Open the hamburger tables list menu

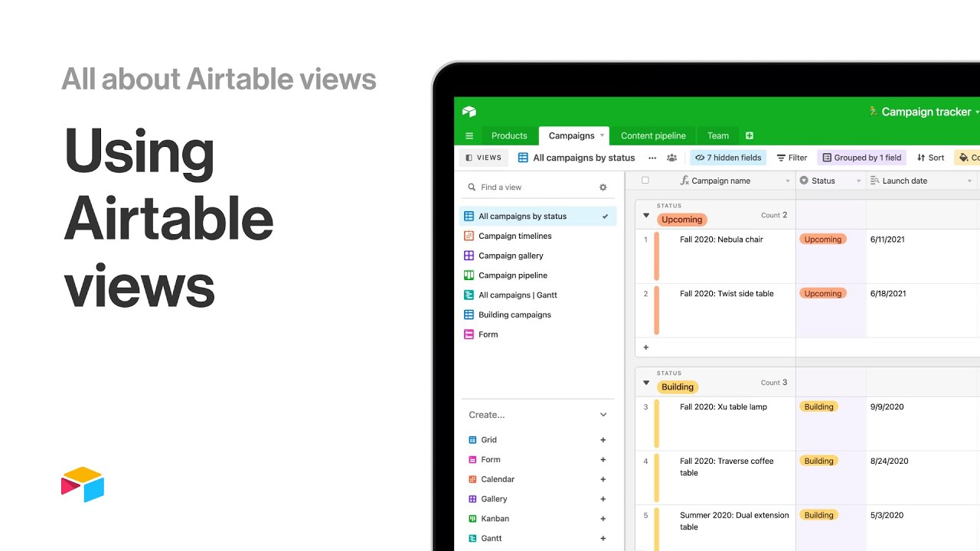click(x=469, y=136)
